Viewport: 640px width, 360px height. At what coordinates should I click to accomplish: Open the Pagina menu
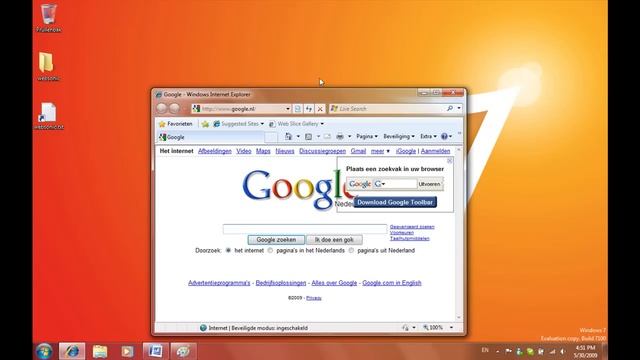[367, 136]
